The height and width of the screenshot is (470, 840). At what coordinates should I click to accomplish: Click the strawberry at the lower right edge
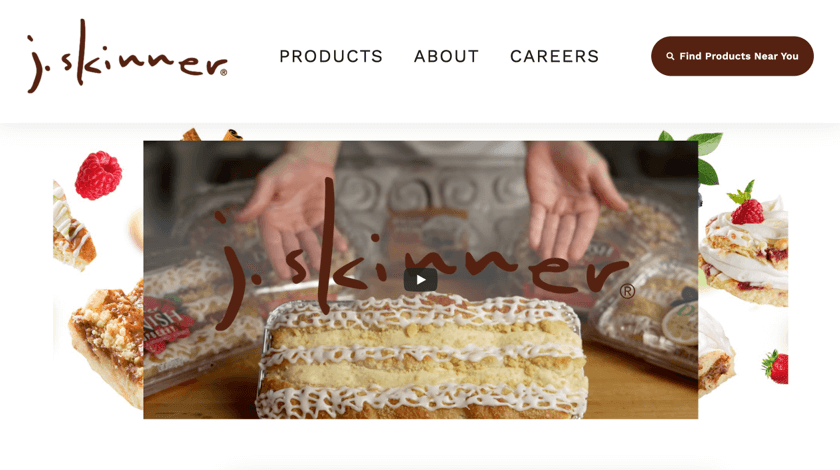coord(775,367)
